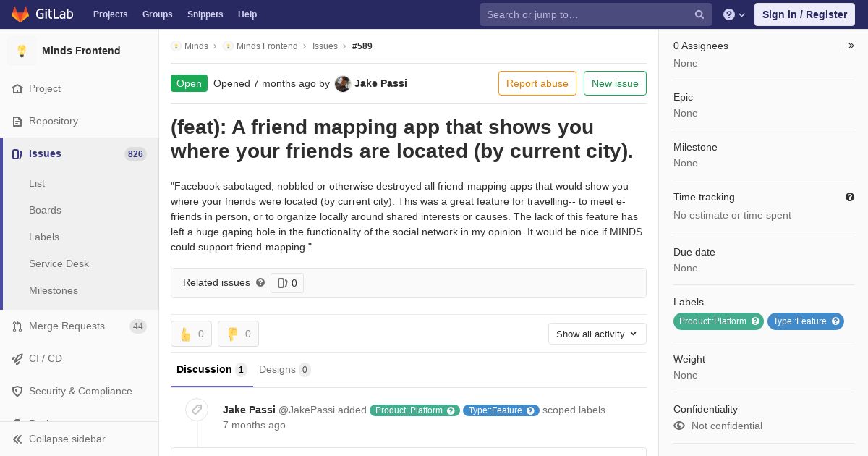
Task: Open Milestones in the sidebar
Action: [54, 291]
